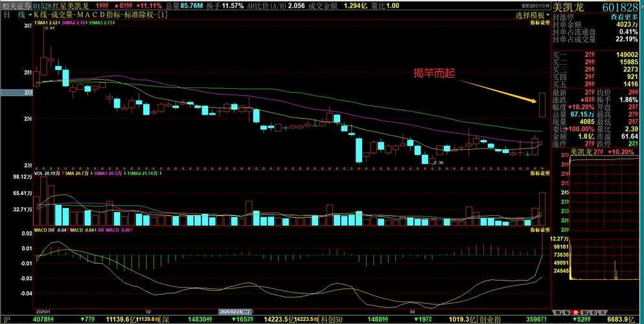Click the 55MA3 2.73 indicator label
The image size is (644, 324).
click(x=100, y=23)
